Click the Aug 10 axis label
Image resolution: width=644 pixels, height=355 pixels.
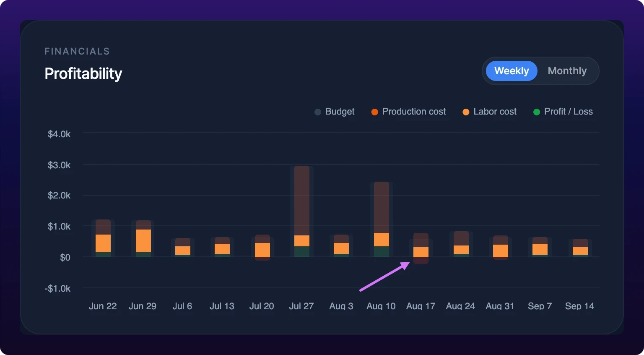point(381,306)
